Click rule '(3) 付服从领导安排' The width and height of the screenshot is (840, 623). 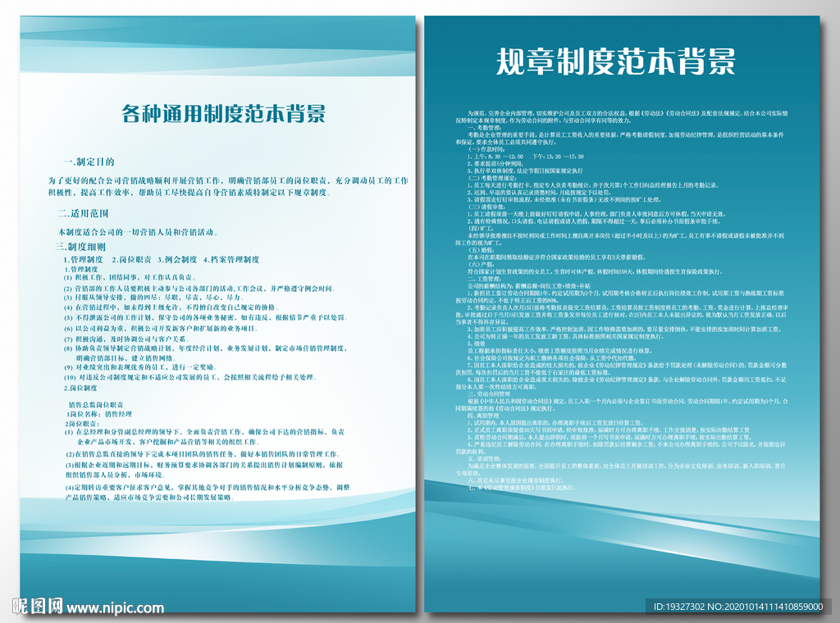point(153,298)
